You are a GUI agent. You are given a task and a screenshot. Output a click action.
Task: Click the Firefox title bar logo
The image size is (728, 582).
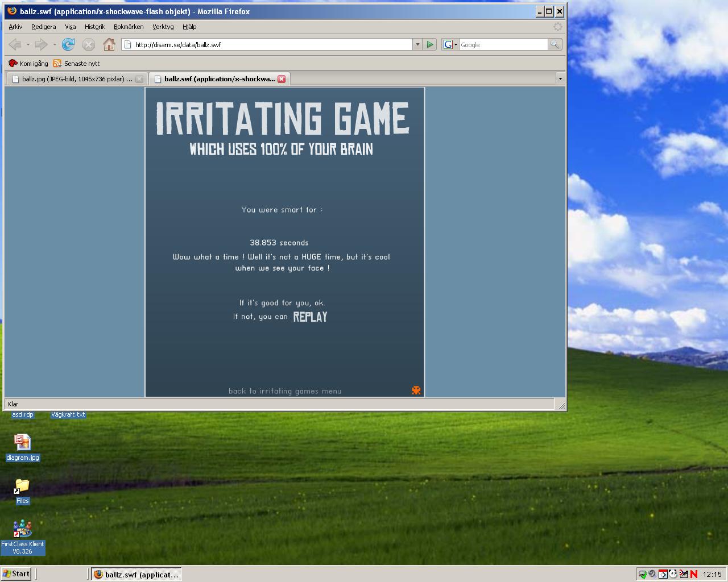coord(12,11)
